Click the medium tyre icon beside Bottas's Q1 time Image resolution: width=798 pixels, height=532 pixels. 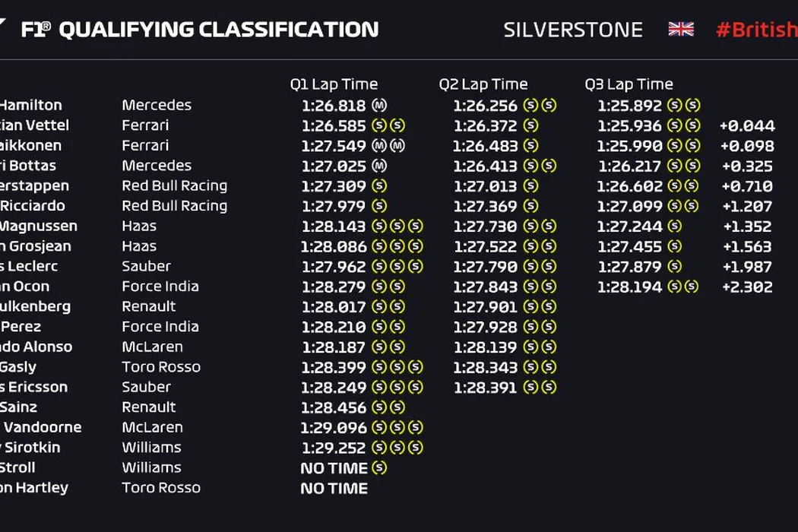click(379, 166)
